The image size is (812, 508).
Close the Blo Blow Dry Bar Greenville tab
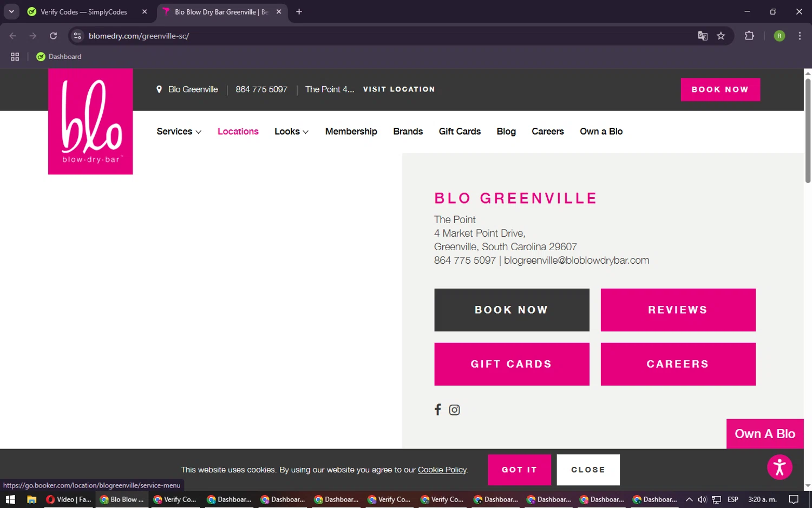point(279,12)
